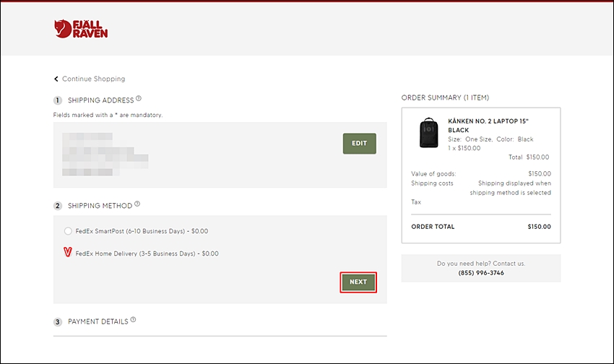Viewport: 614px width, 364px height.
Task: Click the Order Summary (1 Item) heading
Action: [x=445, y=97]
